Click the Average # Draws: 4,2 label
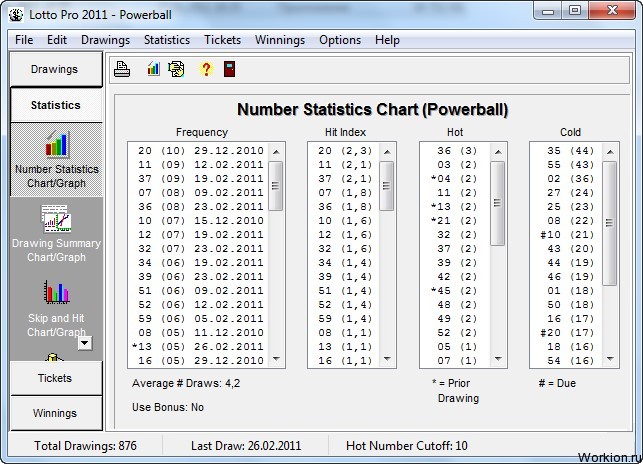The width and height of the screenshot is (643, 464). (186, 383)
